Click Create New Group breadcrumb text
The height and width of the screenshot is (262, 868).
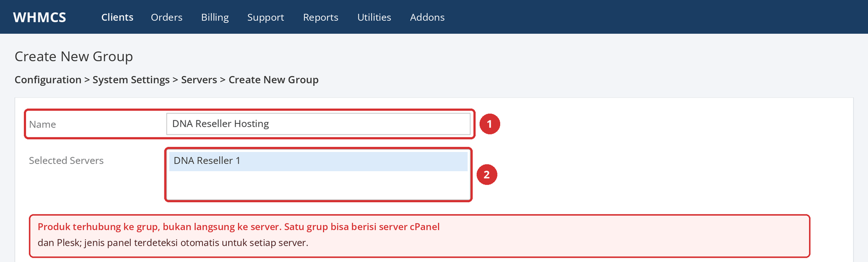coord(273,80)
